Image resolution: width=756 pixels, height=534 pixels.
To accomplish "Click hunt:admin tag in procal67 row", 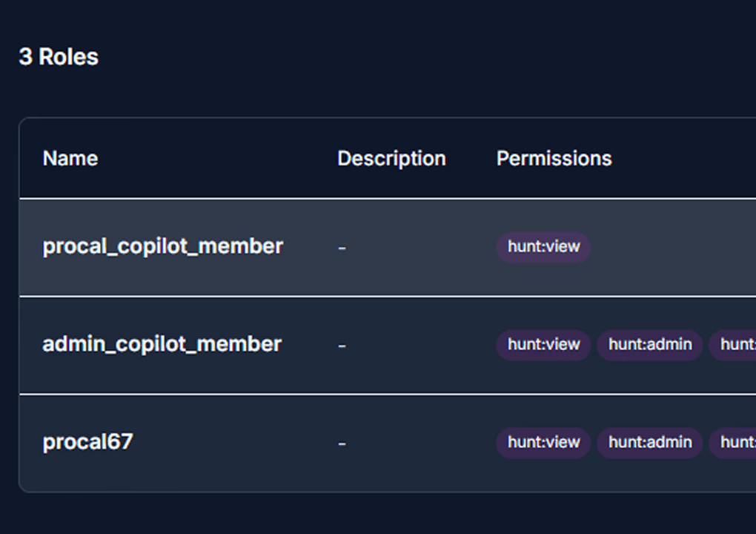I will point(650,443).
